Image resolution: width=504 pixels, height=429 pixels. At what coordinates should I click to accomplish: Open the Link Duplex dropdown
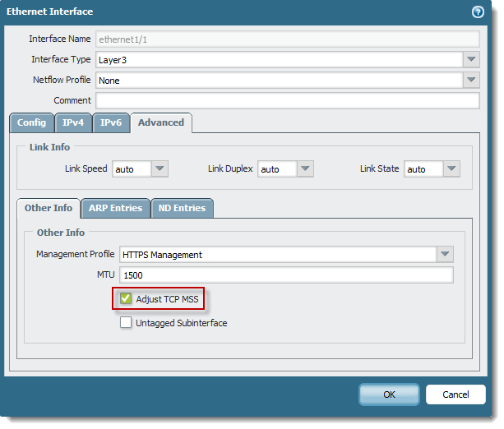[285, 169]
